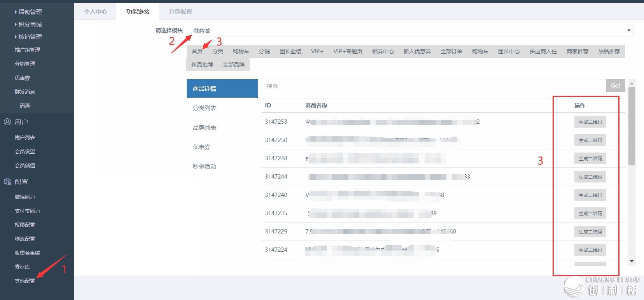Image resolution: width=644 pixels, height=300 pixels.
Task: Click the product list scrollbar down arrow
Action: tap(632, 261)
